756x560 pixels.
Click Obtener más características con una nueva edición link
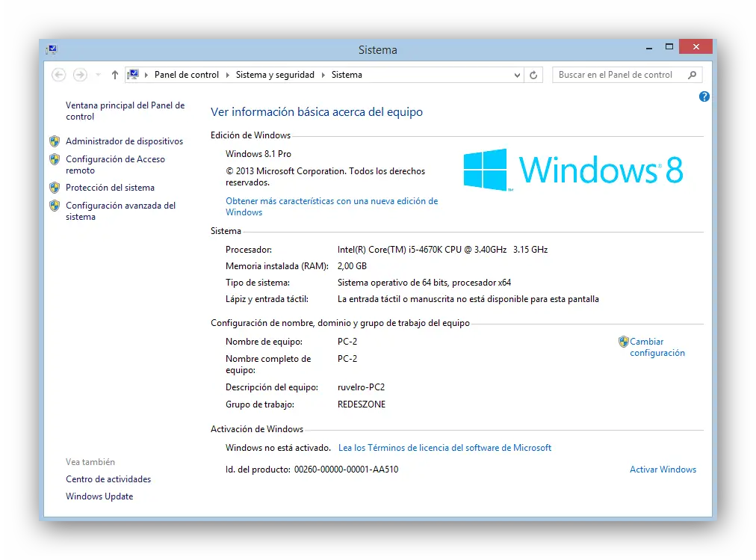(x=332, y=206)
